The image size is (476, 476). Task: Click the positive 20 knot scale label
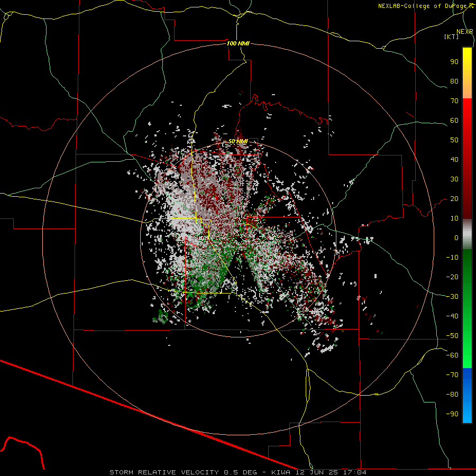(454, 199)
